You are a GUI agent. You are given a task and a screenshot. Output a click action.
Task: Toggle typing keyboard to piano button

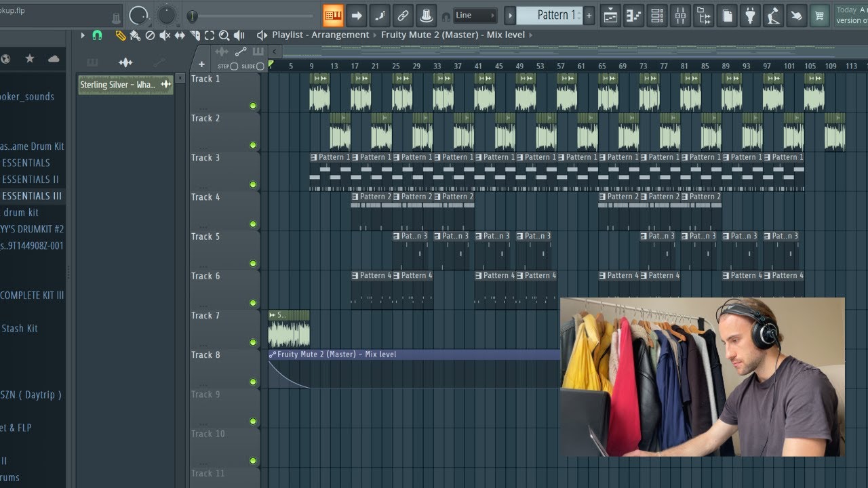tap(333, 15)
